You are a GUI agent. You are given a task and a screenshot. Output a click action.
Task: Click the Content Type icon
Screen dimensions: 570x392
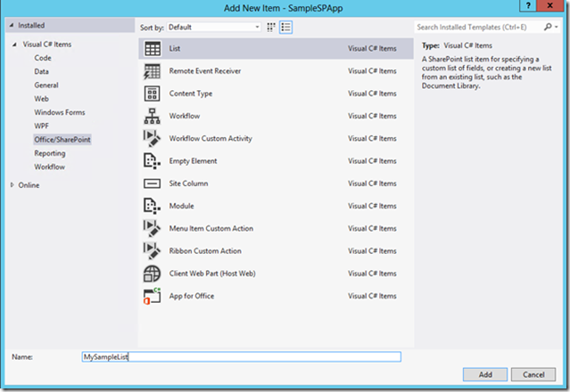[152, 94]
